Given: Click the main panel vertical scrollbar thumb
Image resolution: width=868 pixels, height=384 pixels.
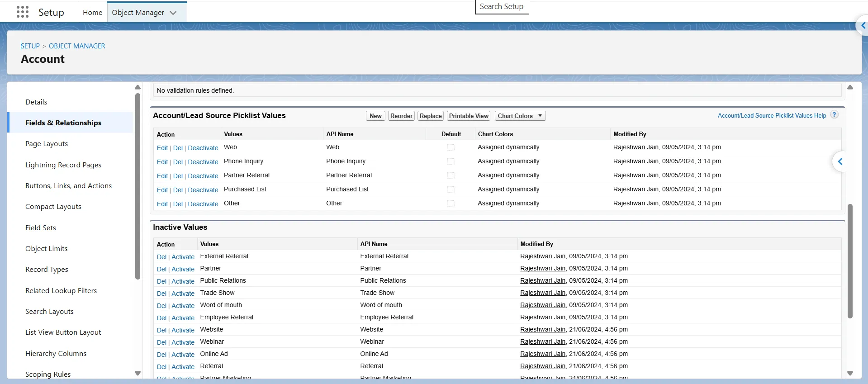Looking at the screenshot, I should click(x=850, y=261).
